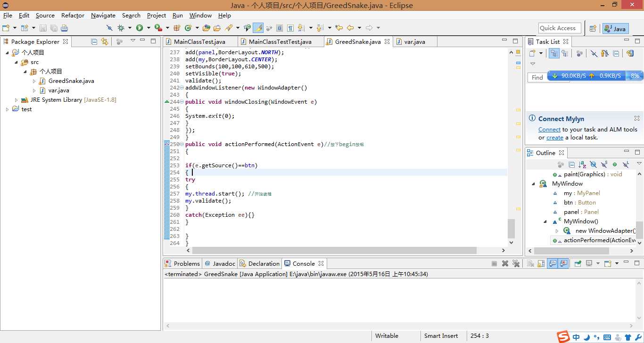Click Synchronize Changed icon in Task List

(630, 53)
